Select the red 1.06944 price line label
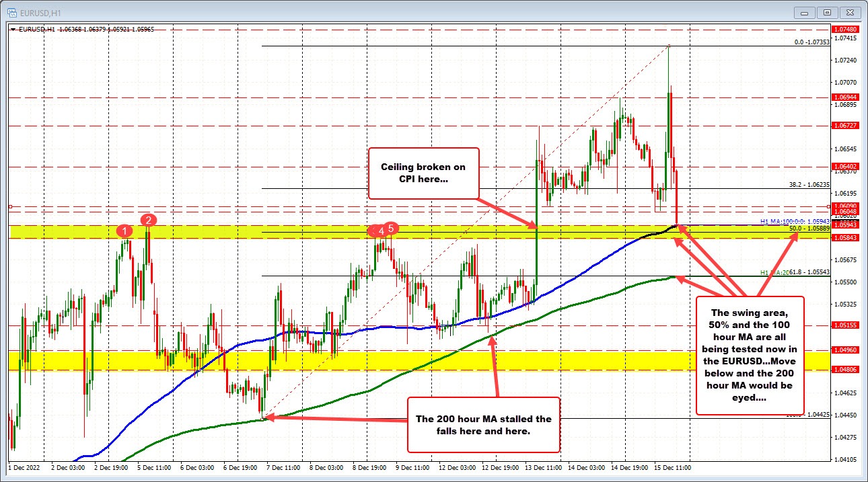868x482 pixels. [x=844, y=97]
